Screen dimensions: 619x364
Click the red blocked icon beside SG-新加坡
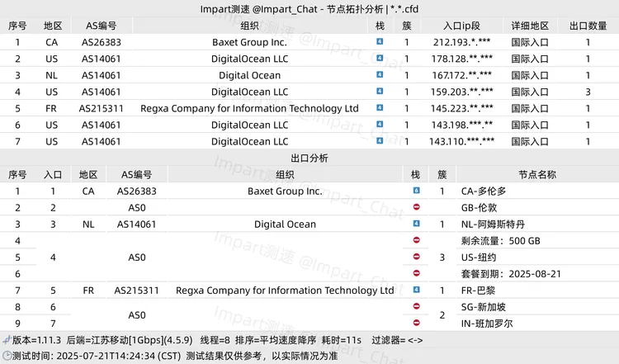(x=417, y=306)
